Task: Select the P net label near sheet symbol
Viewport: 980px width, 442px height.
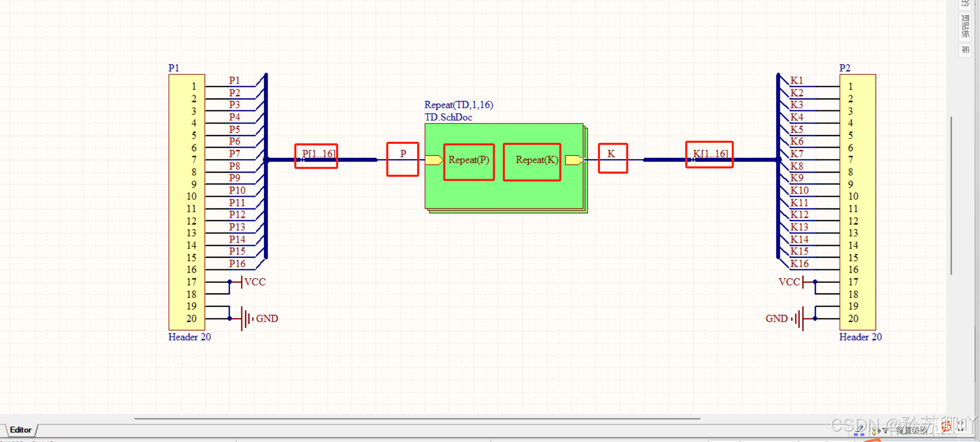Action: [403, 154]
